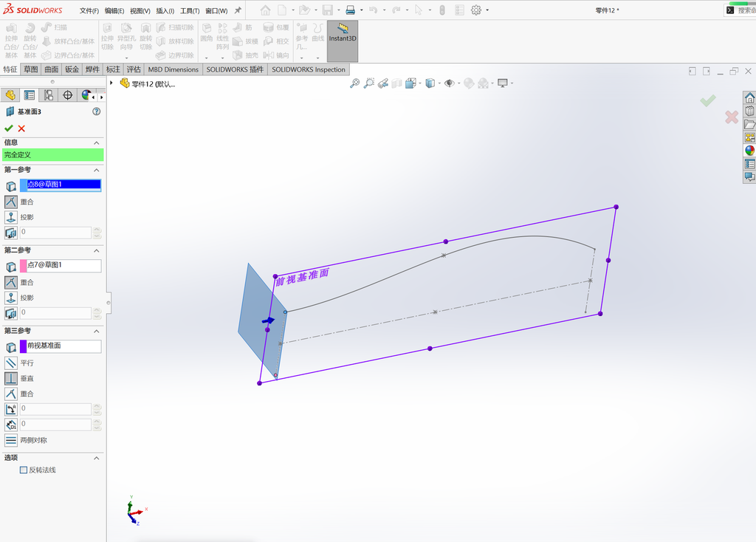
Task: Switch to the MBD Dimensions tab
Action: 173,69
